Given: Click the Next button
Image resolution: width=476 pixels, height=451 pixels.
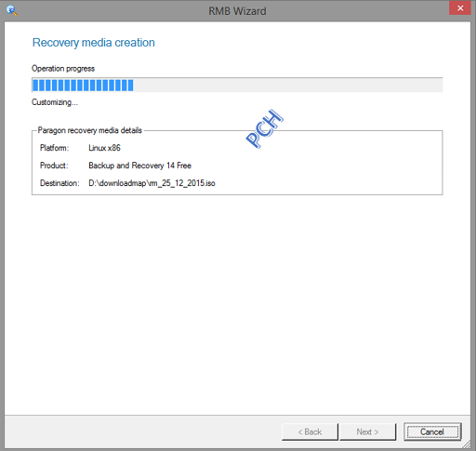Looking at the screenshot, I should pyautogui.click(x=367, y=431).
